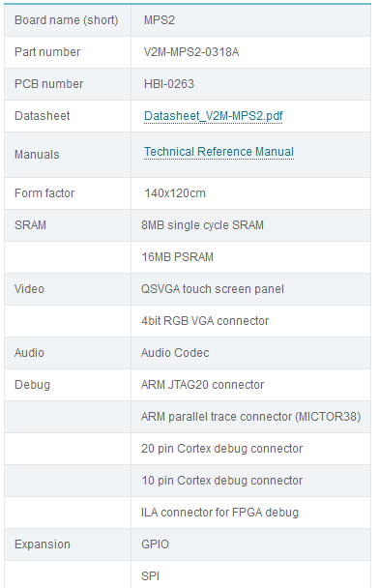Open the Datasheet_V2M-MPS2.pdf link
The width and height of the screenshot is (379, 588).
tap(214, 116)
